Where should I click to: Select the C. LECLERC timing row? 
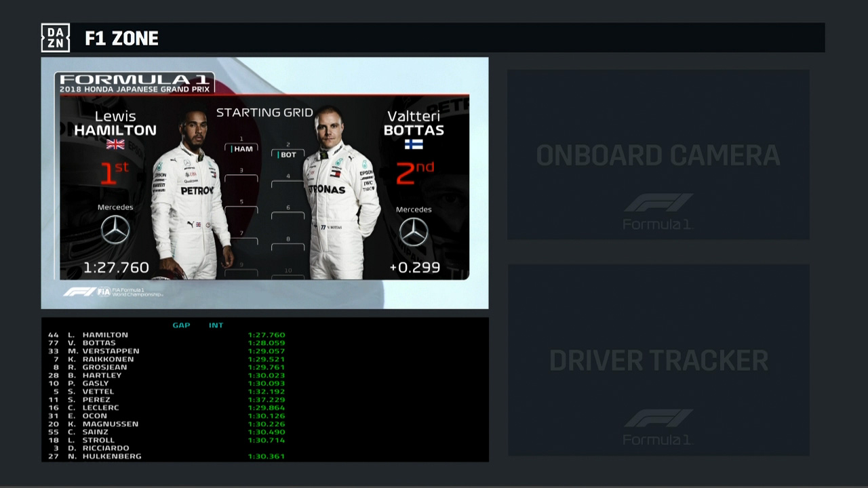point(167,408)
